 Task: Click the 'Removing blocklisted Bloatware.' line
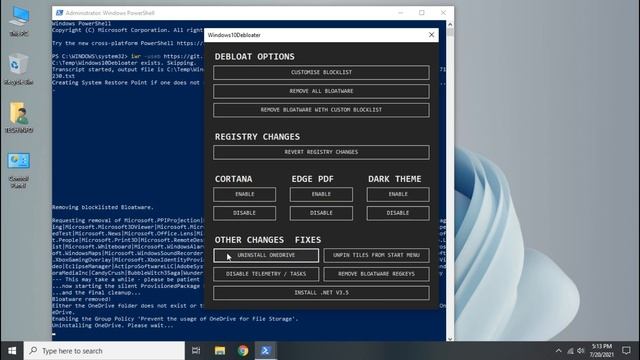(103, 207)
